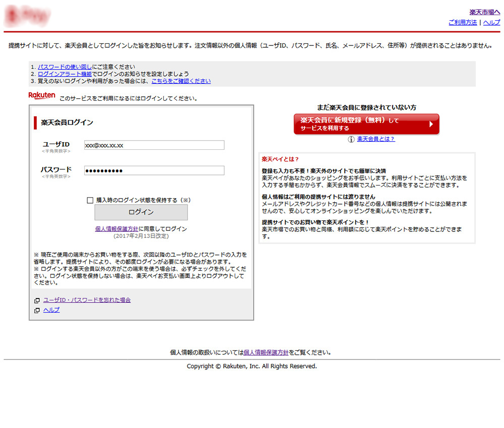Click the info icon beside 楽天会員とは？
Screen dimensions: 504x428
point(351,140)
